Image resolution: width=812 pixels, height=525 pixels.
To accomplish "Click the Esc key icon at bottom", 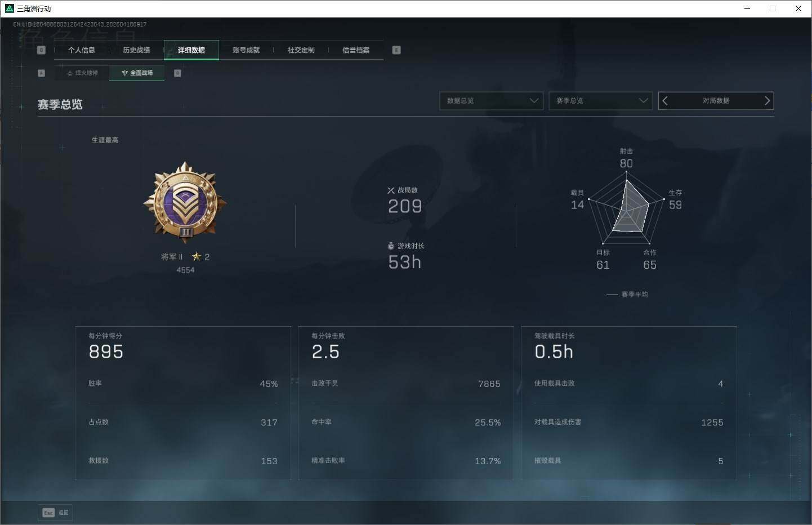I will (48, 513).
